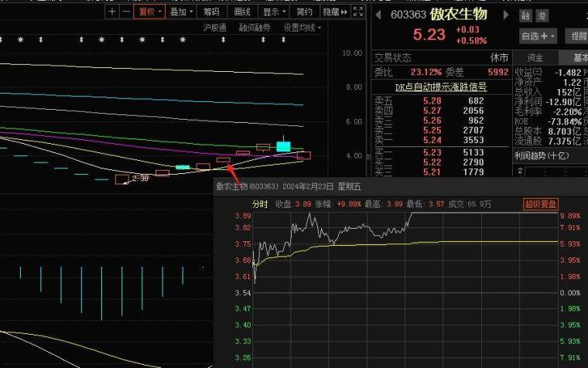Click stock name 傲农生物 in header
588x368 pixels.
[x=458, y=14]
